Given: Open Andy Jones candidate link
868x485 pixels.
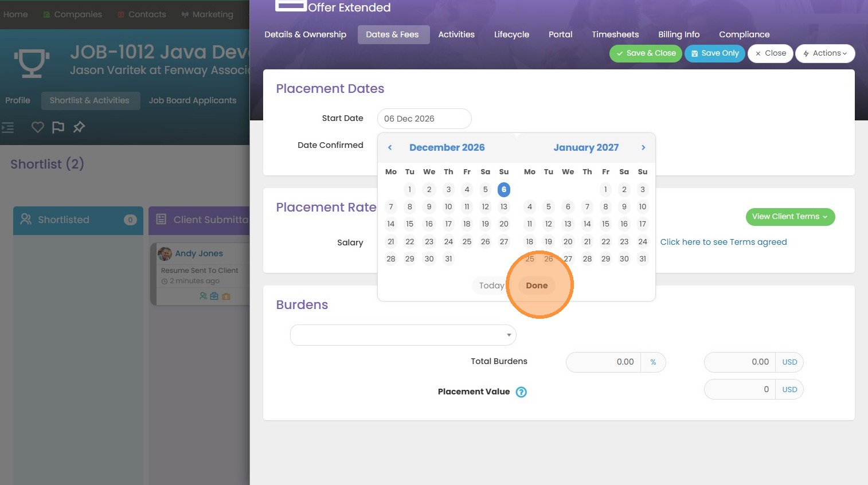Looking at the screenshot, I should pyautogui.click(x=199, y=253).
